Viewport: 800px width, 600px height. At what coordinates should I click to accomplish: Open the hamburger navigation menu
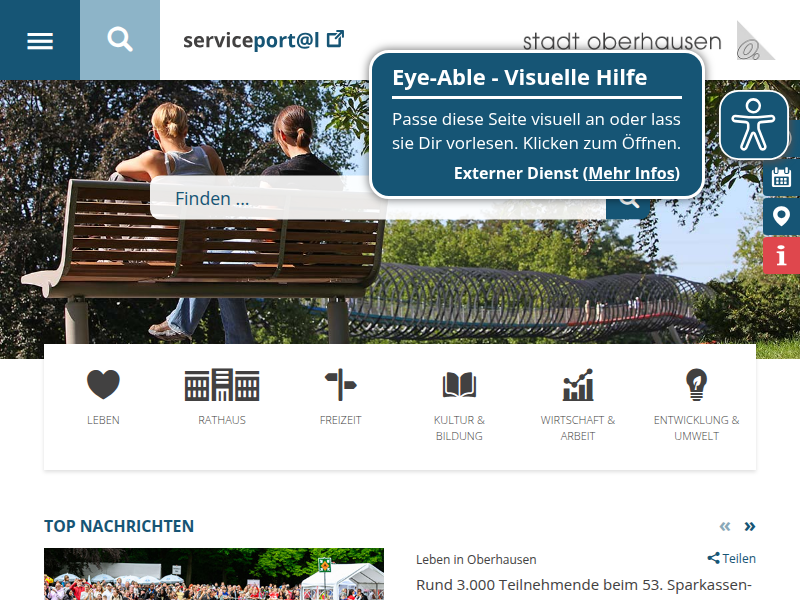(40, 40)
